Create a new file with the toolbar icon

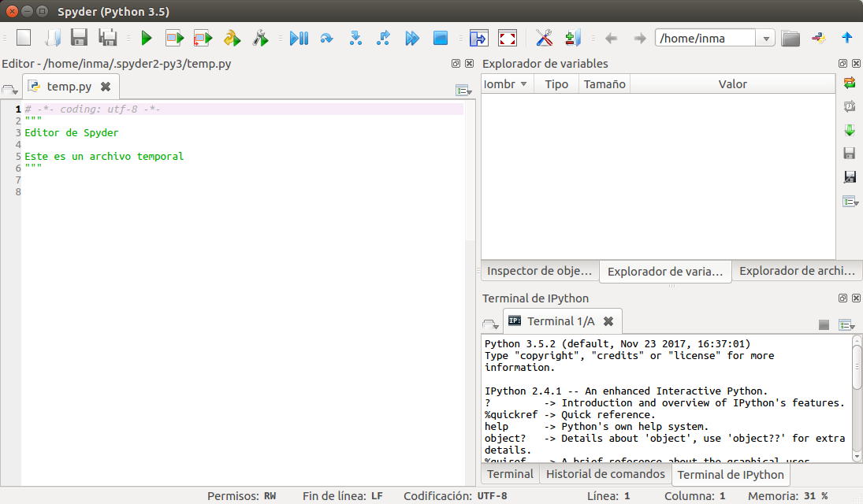[23, 37]
